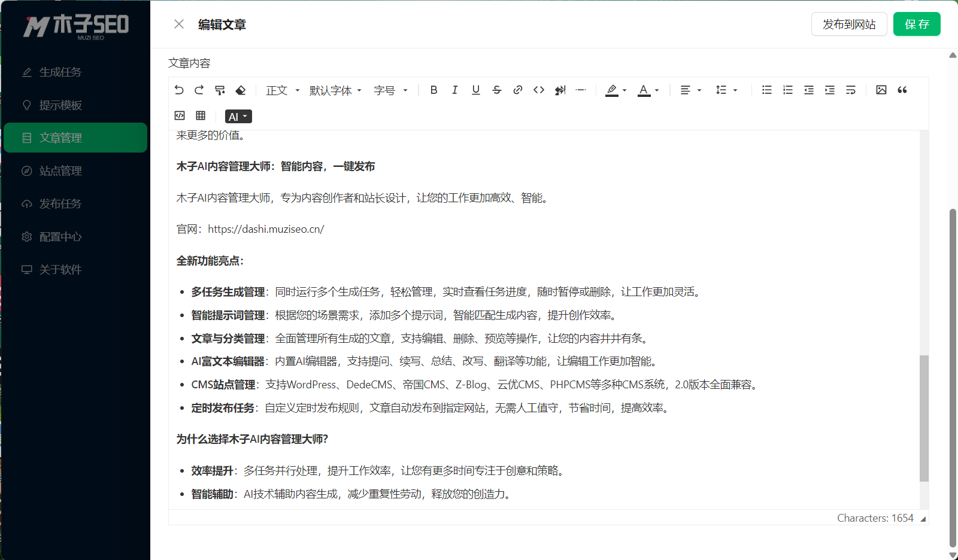Insert a hyperlink with the link icon

[x=518, y=90]
